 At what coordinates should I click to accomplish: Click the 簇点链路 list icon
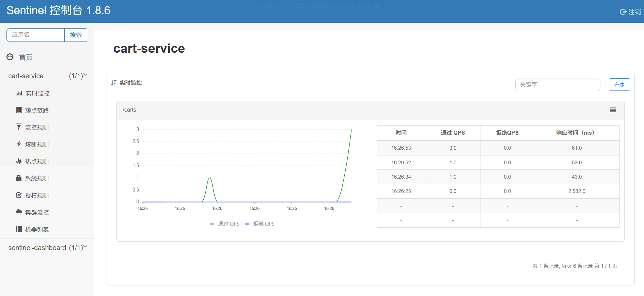click(19, 110)
